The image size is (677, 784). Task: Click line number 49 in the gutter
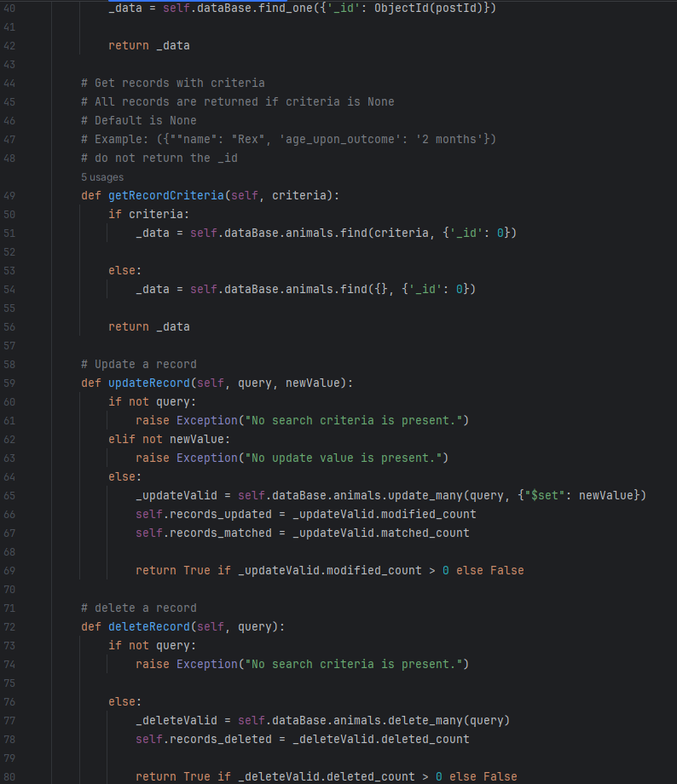coord(9,195)
